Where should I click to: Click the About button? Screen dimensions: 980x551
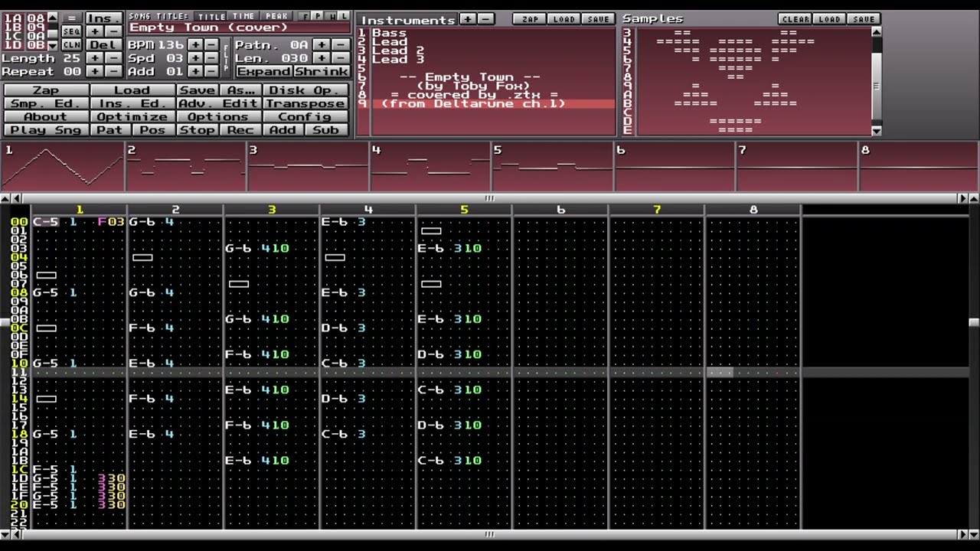click(x=46, y=117)
